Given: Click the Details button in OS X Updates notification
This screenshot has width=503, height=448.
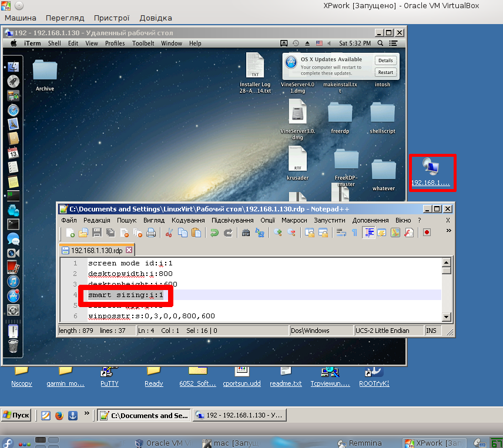Looking at the screenshot, I should coord(385,60).
